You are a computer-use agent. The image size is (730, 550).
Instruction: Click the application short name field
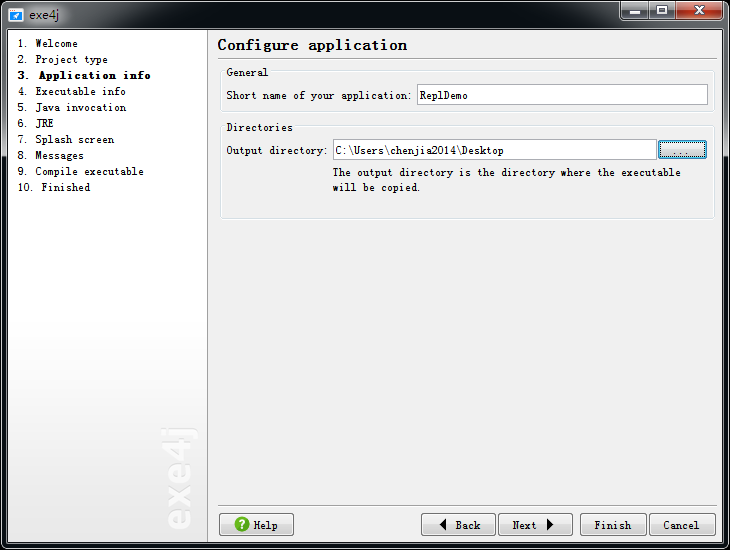click(x=562, y=95)
